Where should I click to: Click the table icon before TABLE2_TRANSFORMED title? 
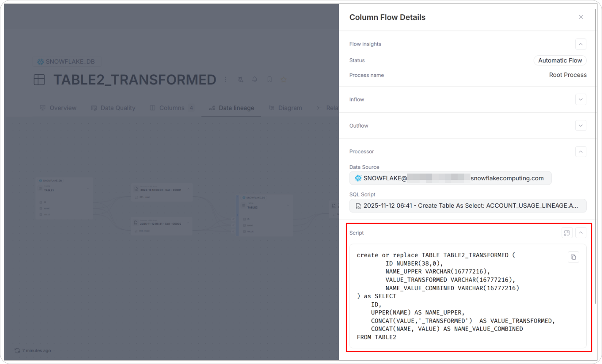coord(39,79)
